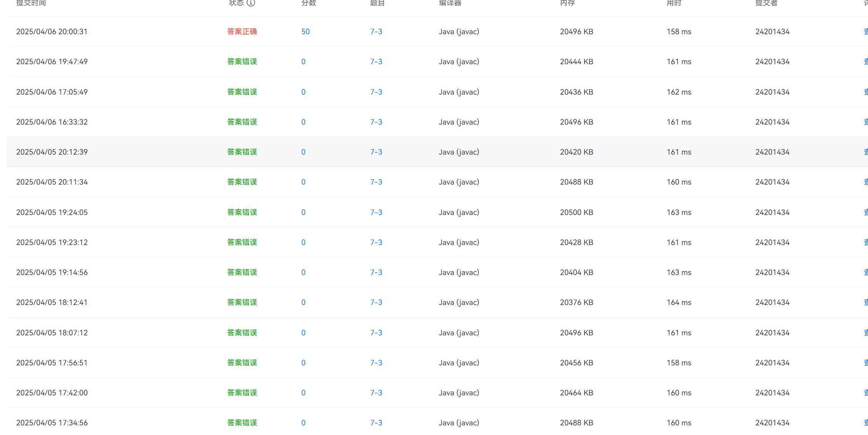Viewport: 868px width, 435px height.
Task: Click the 分数 column header
Action: pos(309,3)
